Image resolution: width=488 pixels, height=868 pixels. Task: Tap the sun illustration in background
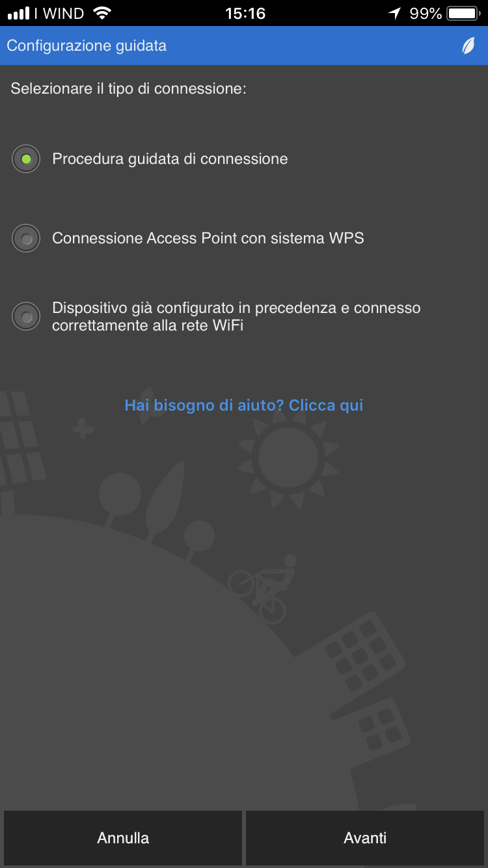[288, 458]
